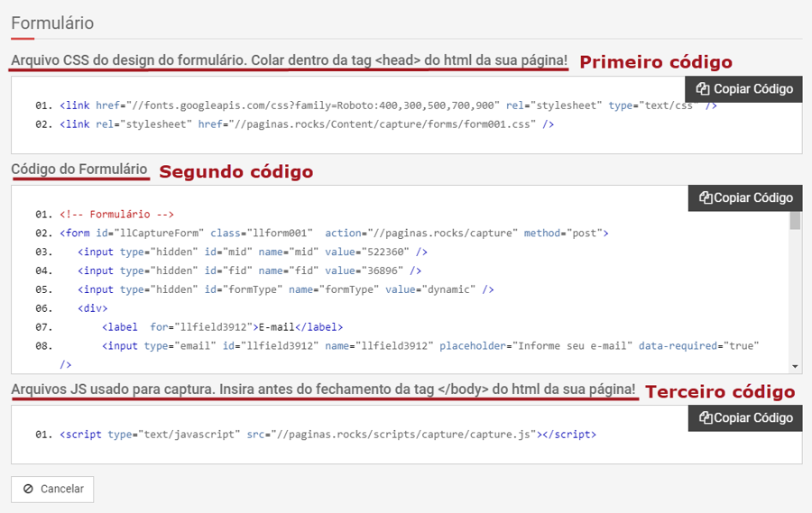This screenshot has width=812, height=513.
Task: Click the Formulário section title
Action: tap(52, 23)
